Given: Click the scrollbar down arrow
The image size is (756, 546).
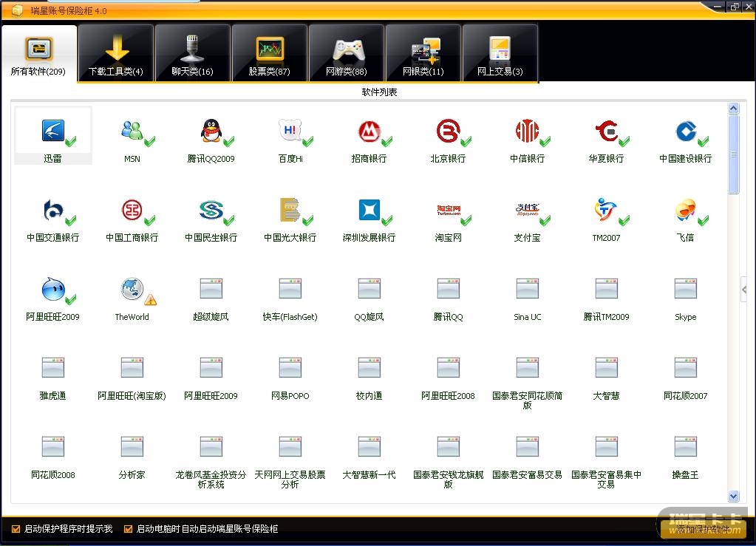Looking at the screenshot, I should [733, 496].
